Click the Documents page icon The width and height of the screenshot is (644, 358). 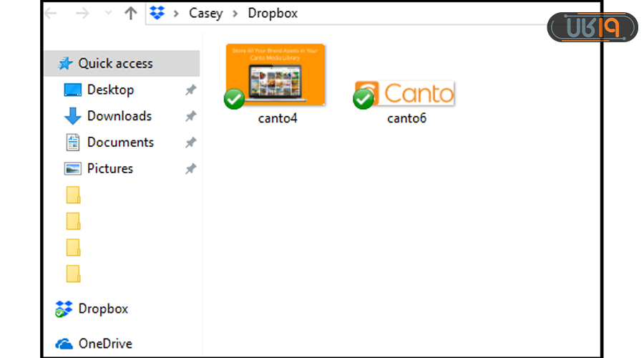73,142
